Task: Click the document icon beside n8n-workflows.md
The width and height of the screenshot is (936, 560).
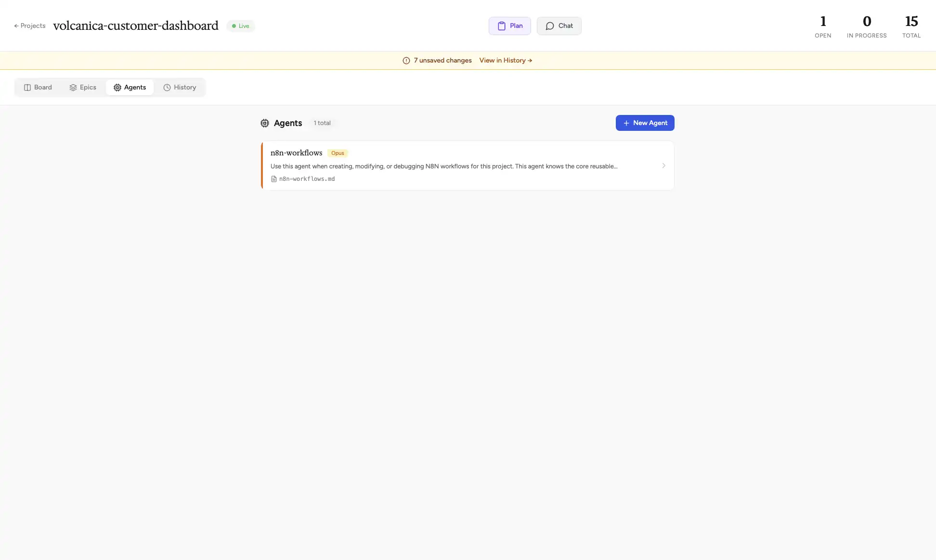Action: tap(273, 178)
